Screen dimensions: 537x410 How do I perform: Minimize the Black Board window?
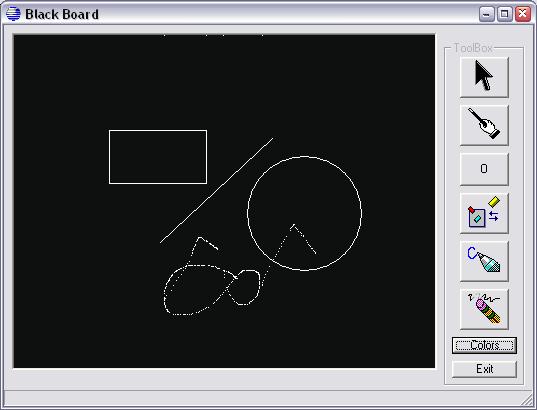pos(486,14)
